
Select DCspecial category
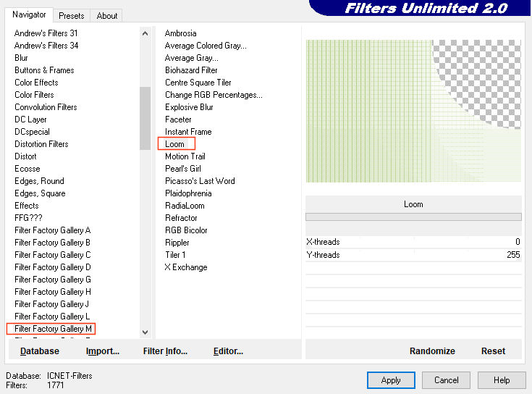33,132
